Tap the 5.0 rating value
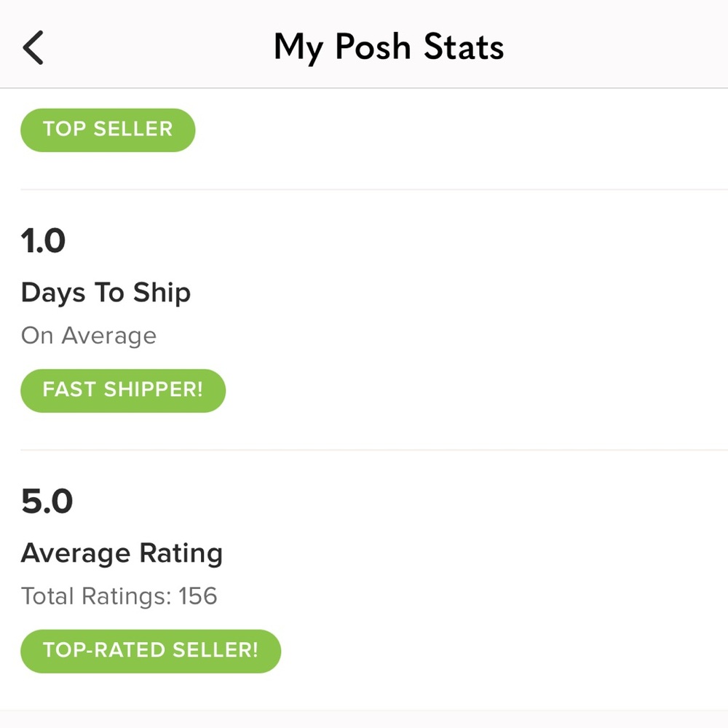Image resolution: width=728 pixels, height=728 pixels. [x=47, y=500]
